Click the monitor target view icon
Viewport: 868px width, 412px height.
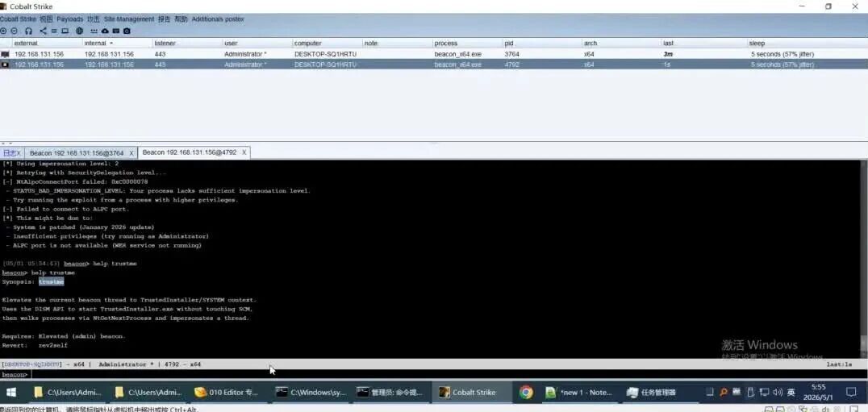(x=65, y=31)
